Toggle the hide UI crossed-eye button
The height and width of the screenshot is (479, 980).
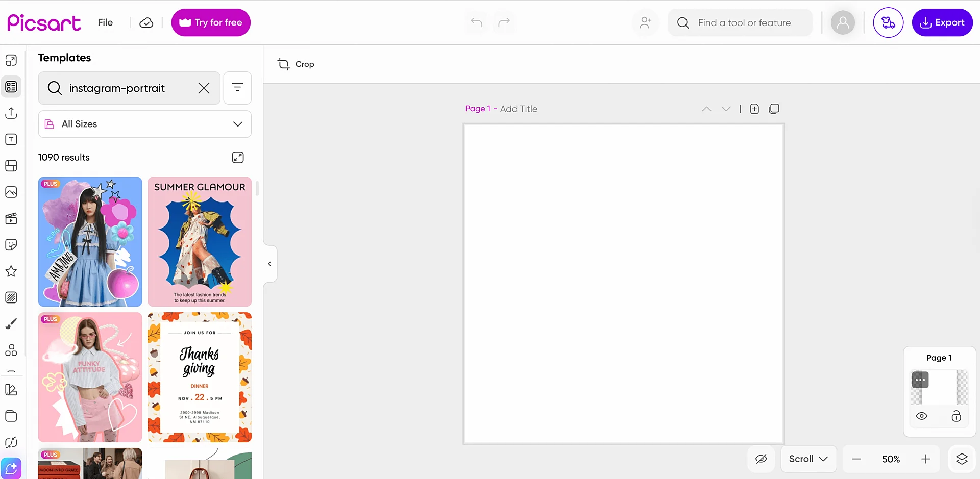pos(761,459)
